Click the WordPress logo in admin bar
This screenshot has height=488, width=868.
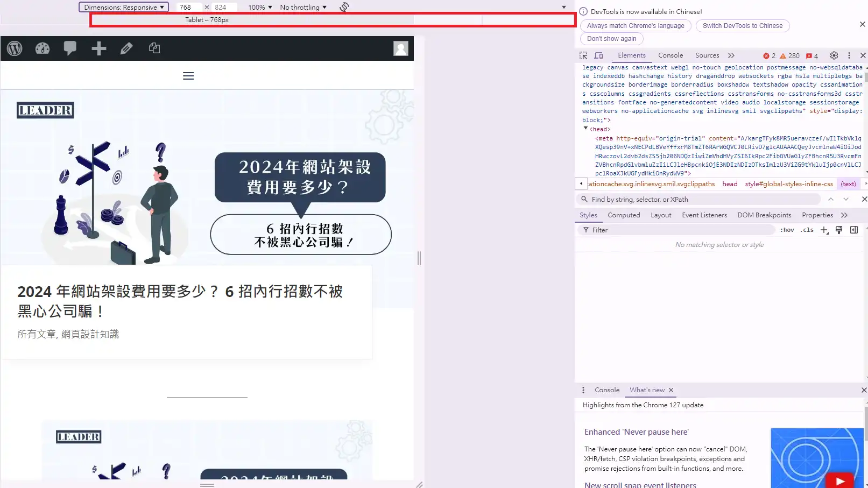click(15, 48)
